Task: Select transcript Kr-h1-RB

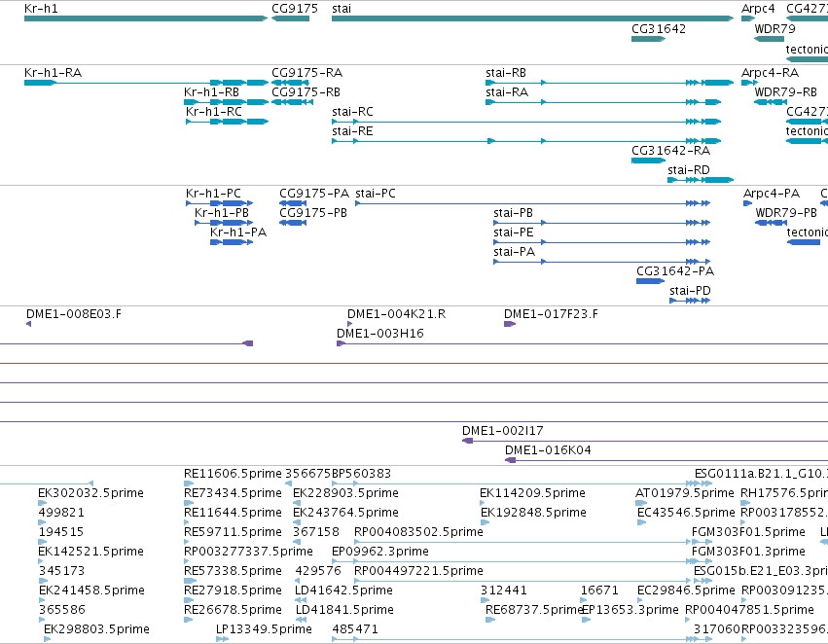Action: point(226,102)
